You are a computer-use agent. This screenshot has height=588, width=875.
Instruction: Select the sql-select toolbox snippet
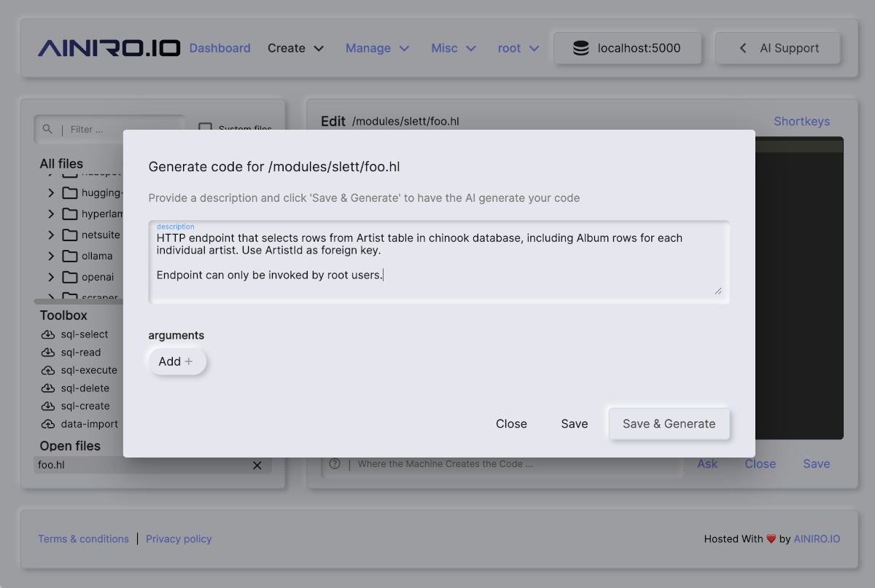pyautogui.click(x=85, y=334)
